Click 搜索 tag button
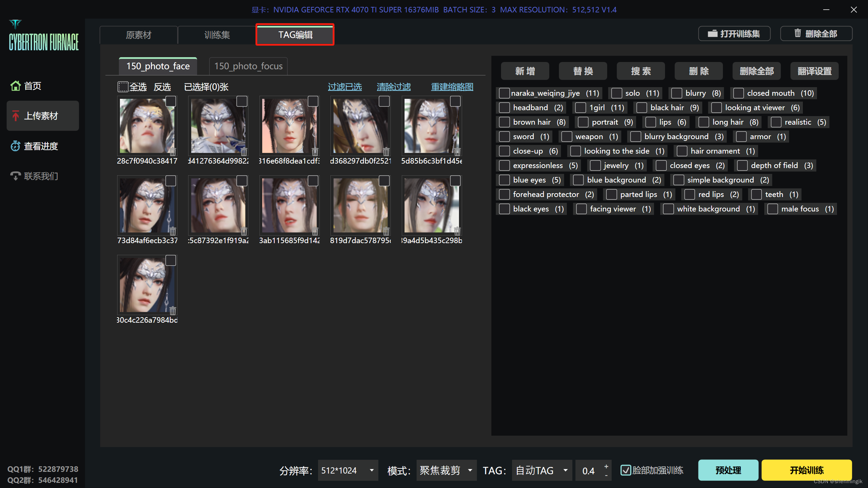Viewport: 868px width, 488px height. coord(641,71)
